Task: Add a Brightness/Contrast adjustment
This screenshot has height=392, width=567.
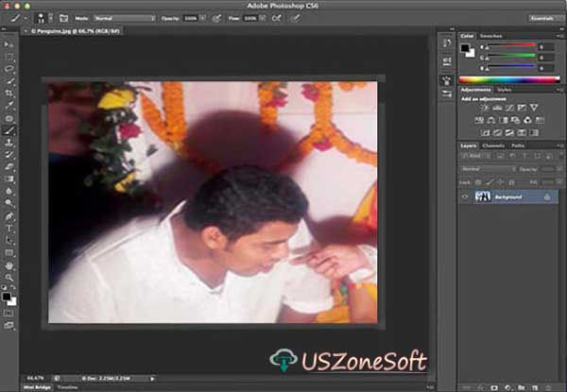Action: (485, 108)
